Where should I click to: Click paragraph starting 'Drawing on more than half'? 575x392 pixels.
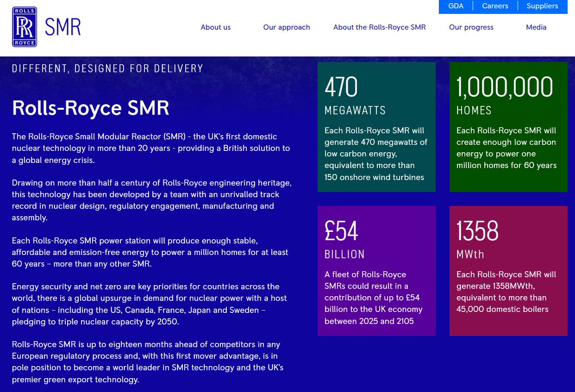click(x=152, y=200)
